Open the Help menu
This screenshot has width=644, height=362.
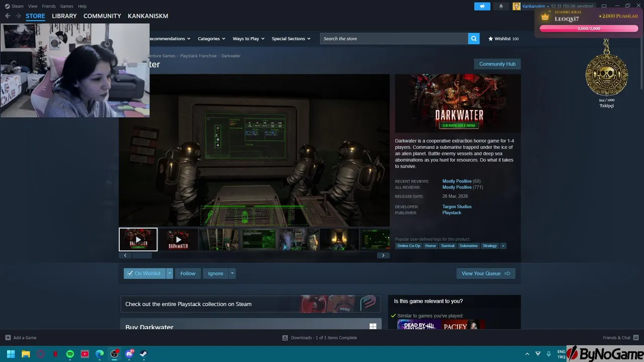click(83, 6)
